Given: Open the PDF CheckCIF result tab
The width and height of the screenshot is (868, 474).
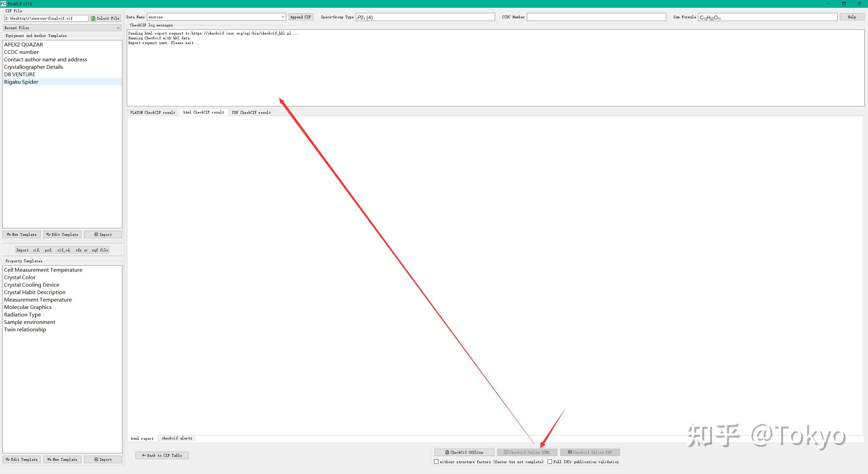Looking at the screenshot, I should pos(251,112).
